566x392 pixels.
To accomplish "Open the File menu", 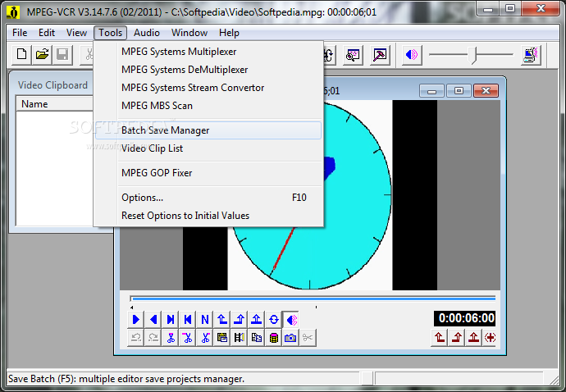I will coord(20,33).
